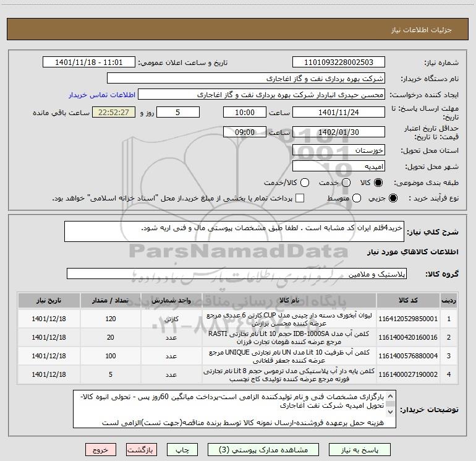Select the متوسط purchase type radio

tap(357, 198)
